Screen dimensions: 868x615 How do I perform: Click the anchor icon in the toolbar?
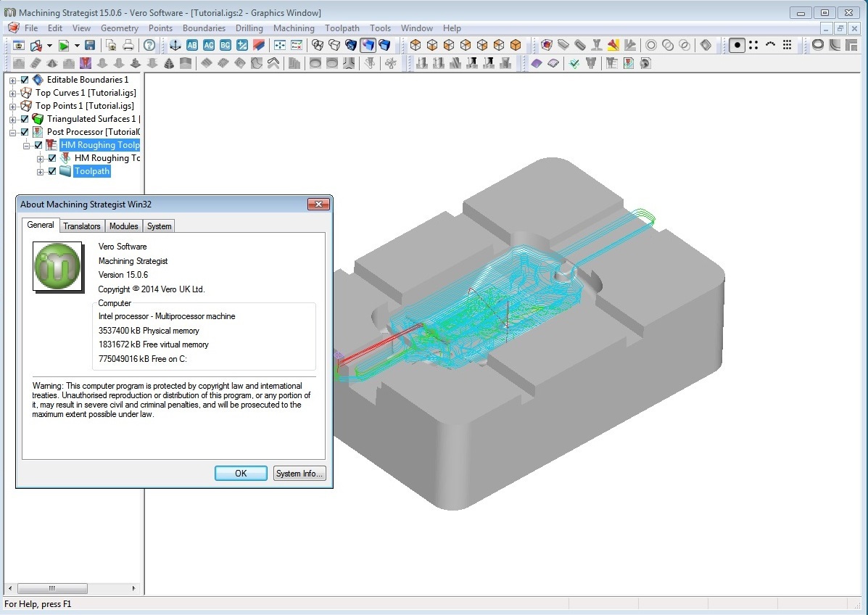pos(175,46)
